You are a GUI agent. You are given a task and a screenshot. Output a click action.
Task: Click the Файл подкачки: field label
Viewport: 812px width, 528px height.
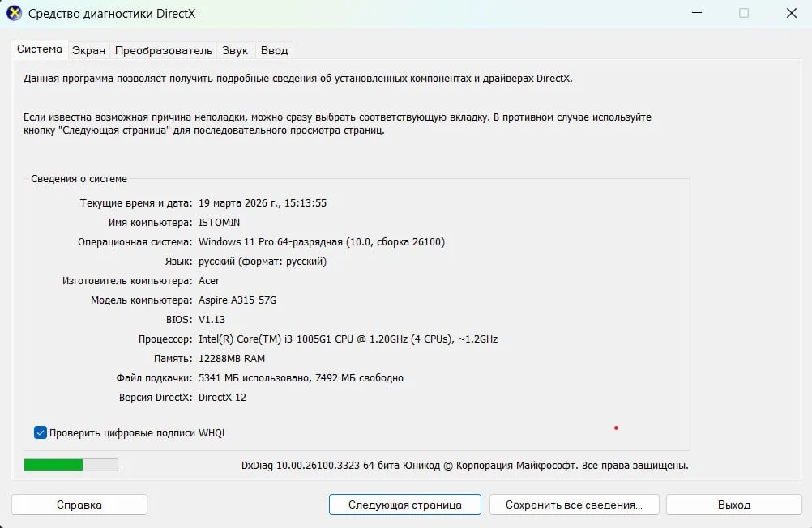click(x=154, y=378)
